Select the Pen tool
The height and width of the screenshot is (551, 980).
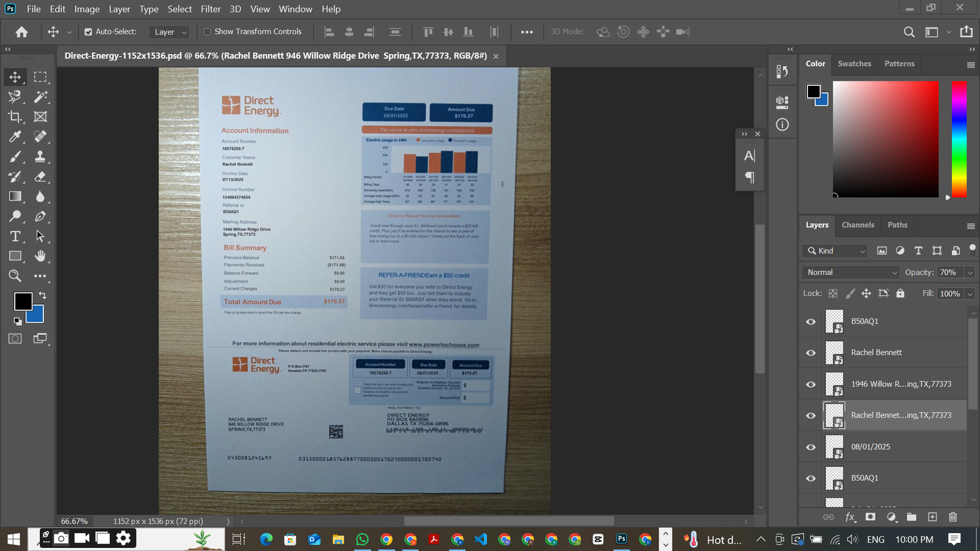(x=40, y=216)
